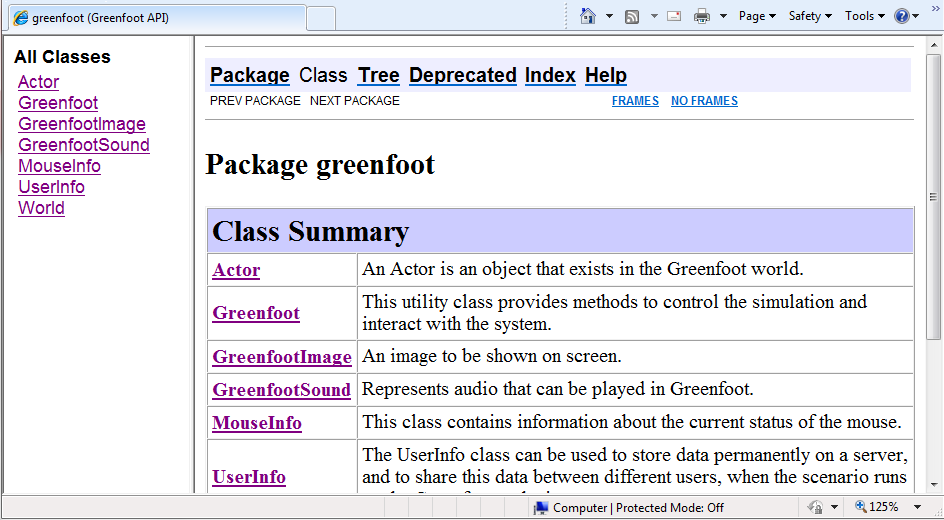Click the status bar privacy icon

coord(815,507)
